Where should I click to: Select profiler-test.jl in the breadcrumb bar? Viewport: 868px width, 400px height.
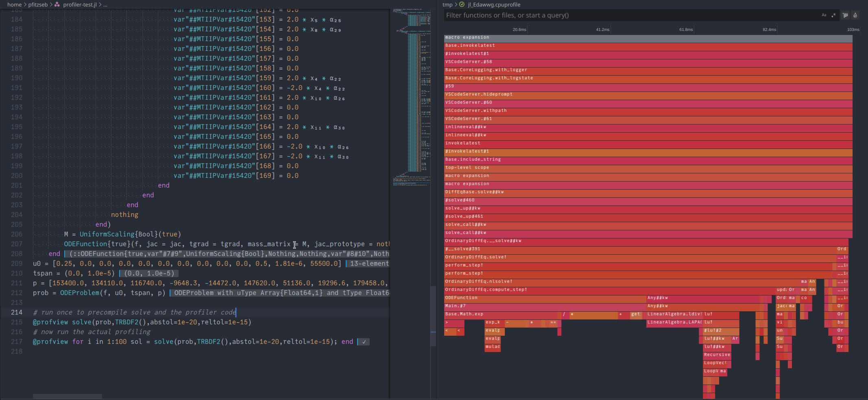coord(81,4)
